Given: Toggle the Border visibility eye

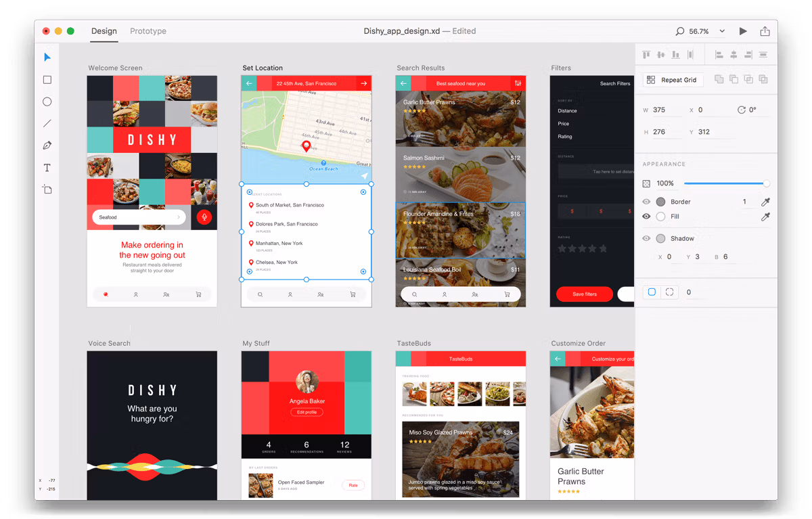Looking at the screenshot, I should pyautogui.click(x=646, y=202).
